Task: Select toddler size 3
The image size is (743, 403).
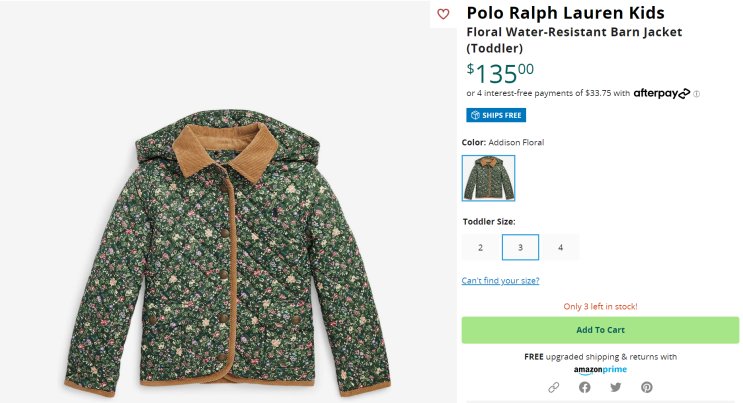Action: tap(520, 247)
